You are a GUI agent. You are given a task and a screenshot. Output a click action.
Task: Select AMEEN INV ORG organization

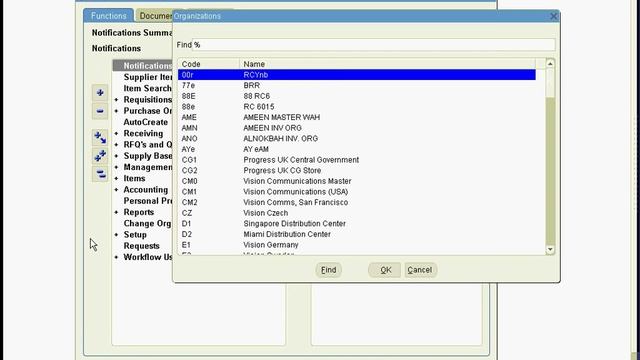coord(357,128)
